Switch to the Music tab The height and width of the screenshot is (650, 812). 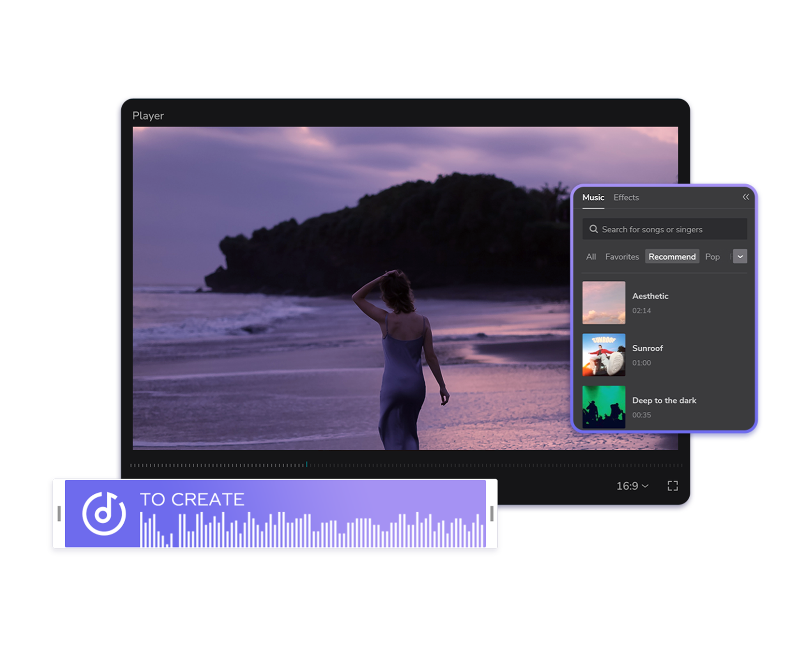(x=593, y=197)
